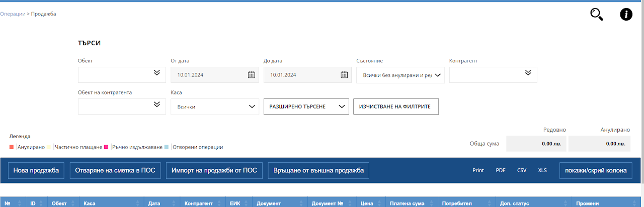Click the Продажба breadcrumb text
644x207 pixels.
click(x=43, y=14)
